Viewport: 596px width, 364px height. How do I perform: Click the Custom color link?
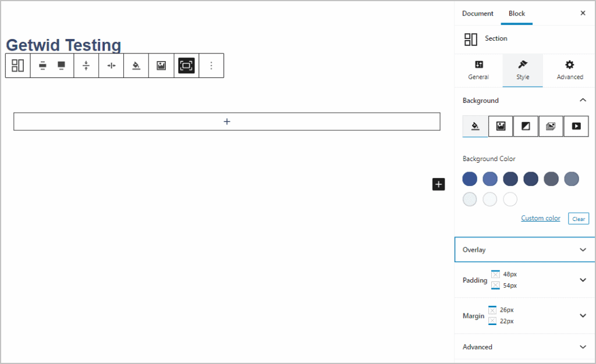click(x=541, y=218)
